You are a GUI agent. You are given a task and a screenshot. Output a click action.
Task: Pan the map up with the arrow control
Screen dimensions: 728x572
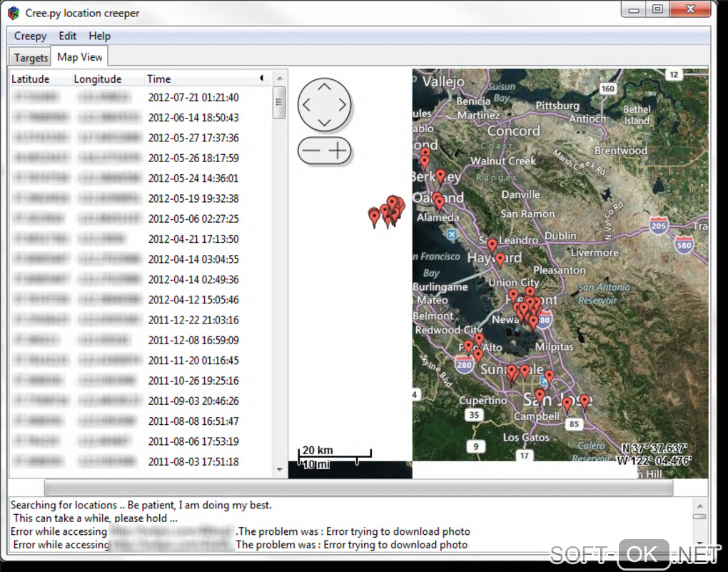click(325, 87)
